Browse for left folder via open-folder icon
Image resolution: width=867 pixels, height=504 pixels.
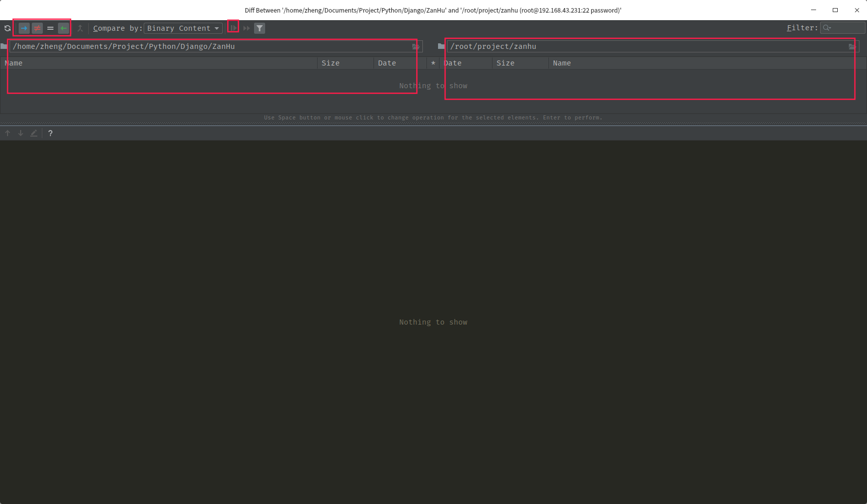click(x=416, y=46)
